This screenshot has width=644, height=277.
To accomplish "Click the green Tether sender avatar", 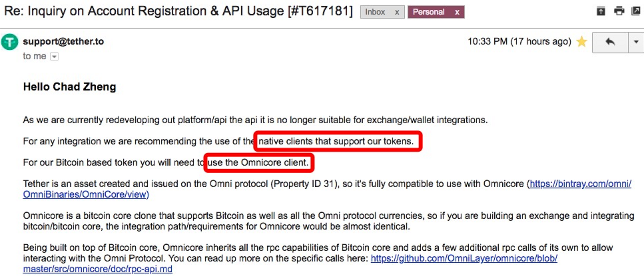I will pyautogui.click(x=10, y=42).
